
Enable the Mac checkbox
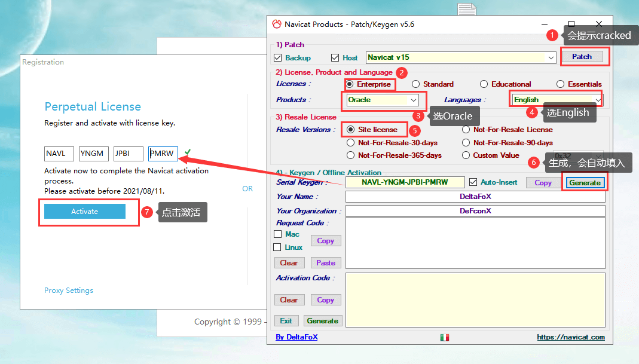pos(278,234)
